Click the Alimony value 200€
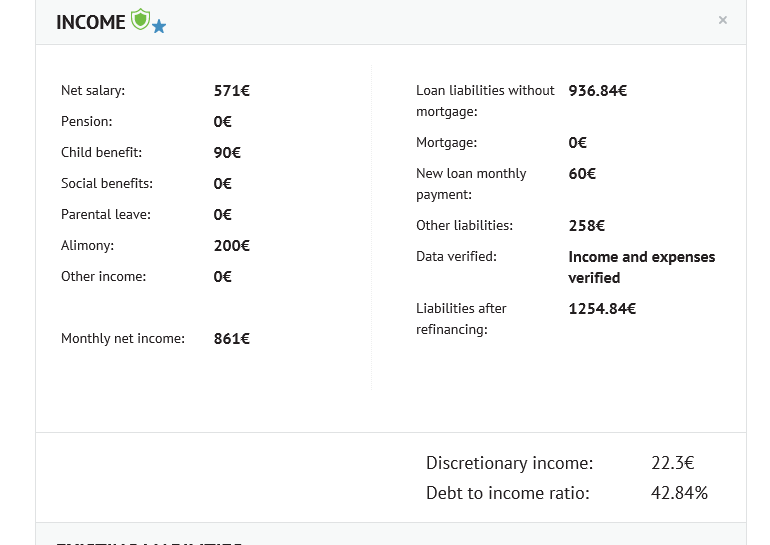The height and width of the screenshot is (545, 770). [231, 246]
